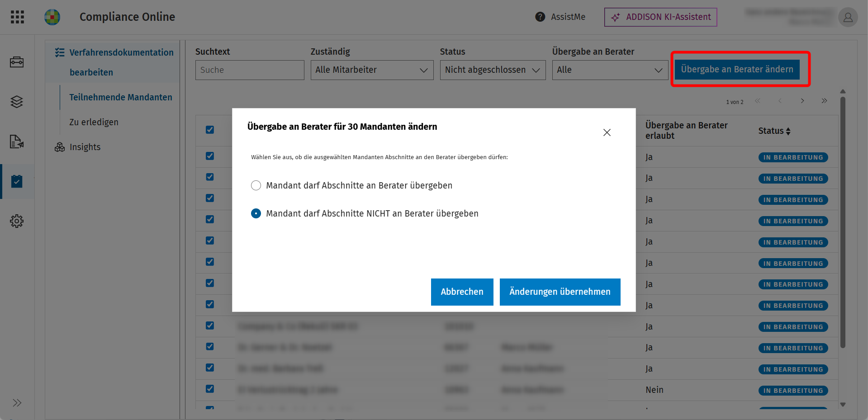
Task: Click the Insights cubes icon
Action: pos(60,147)
